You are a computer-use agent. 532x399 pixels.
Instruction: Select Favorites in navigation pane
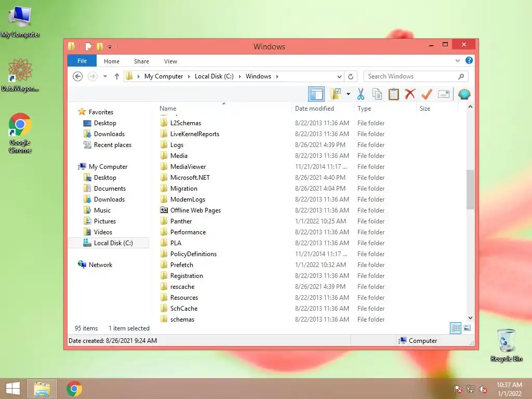(x=101, y=112)
